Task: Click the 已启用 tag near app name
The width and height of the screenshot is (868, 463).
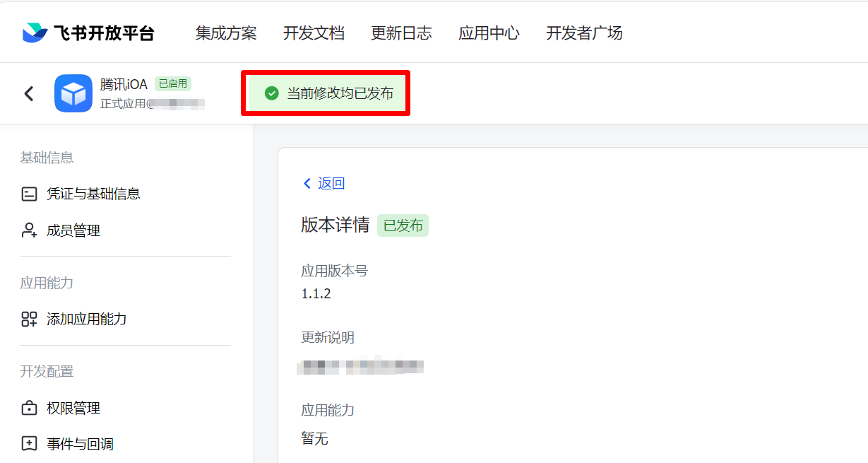Action: [173, 83]
